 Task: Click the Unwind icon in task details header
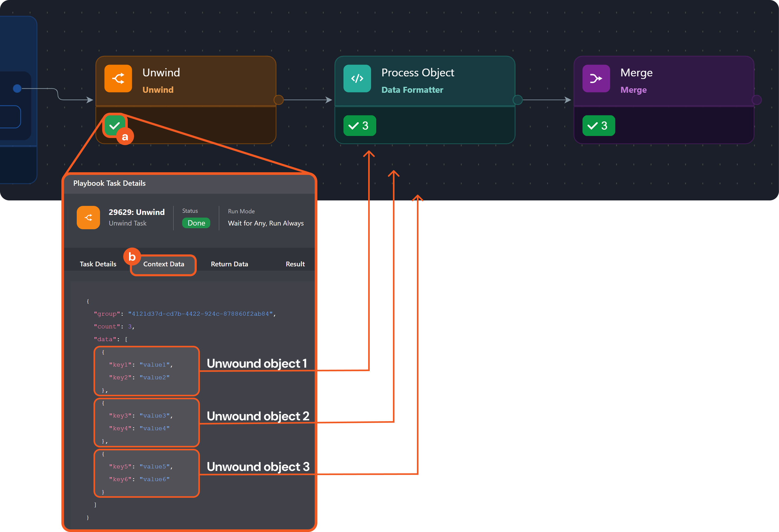(88, 218)
